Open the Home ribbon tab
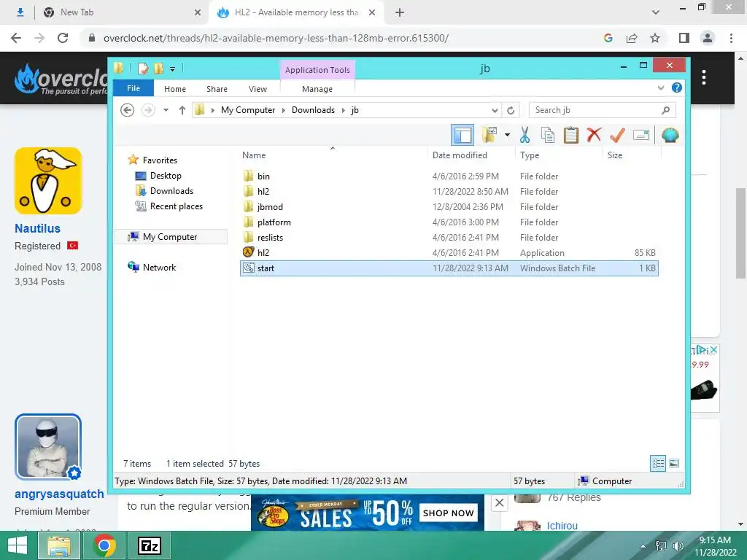 (175, 89)
